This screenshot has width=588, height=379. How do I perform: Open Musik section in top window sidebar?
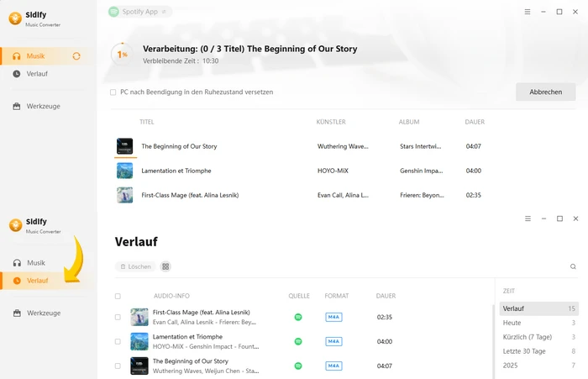(35, 56)
